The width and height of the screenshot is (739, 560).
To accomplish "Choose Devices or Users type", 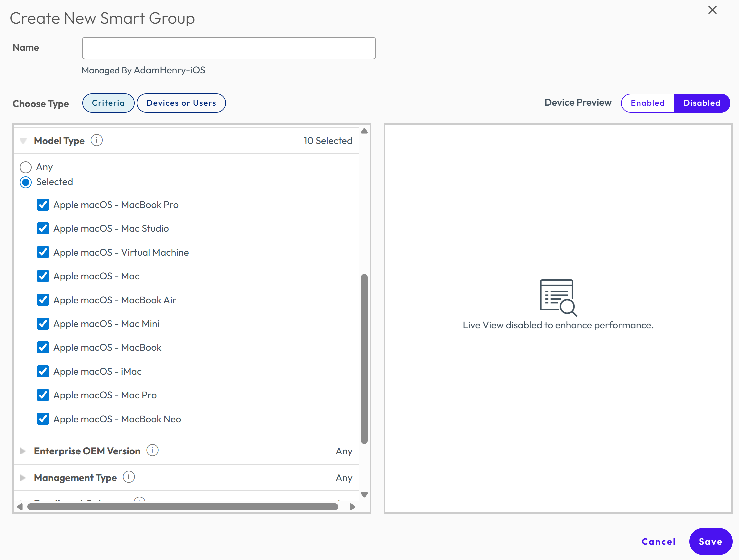I will (x=181, y=103).
